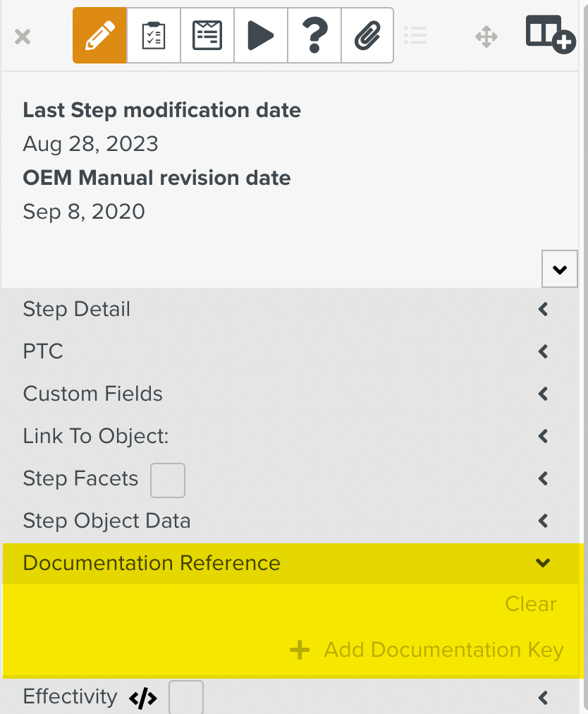Toggle the Step Facets checkbox

(x=168, y=480)
